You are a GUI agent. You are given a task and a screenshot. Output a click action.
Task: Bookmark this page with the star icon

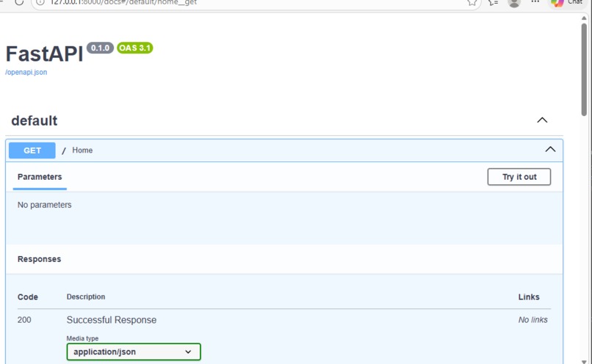coord(472,3)
